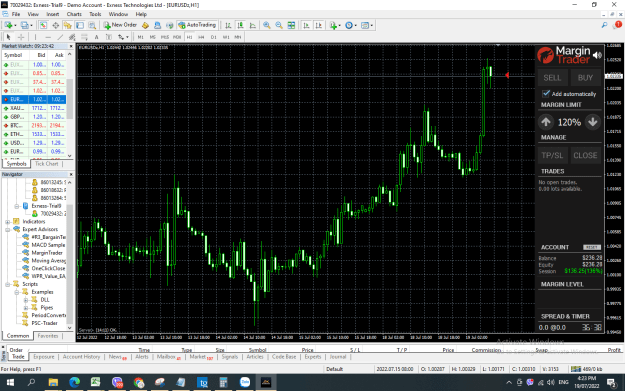625x391 pixels.
Task: Select the Cursor tool
Action: click(x=8, y=37)
